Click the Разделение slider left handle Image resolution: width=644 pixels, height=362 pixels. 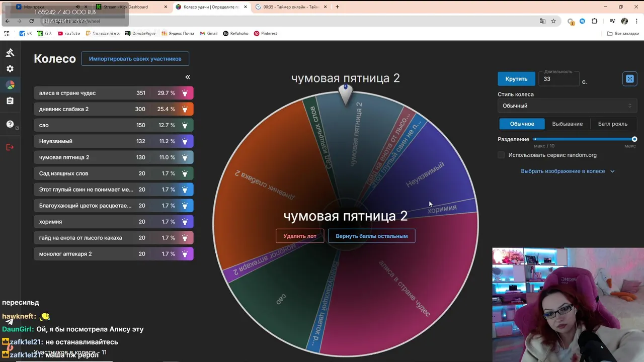pyautogui.click(x=535, y=139)
